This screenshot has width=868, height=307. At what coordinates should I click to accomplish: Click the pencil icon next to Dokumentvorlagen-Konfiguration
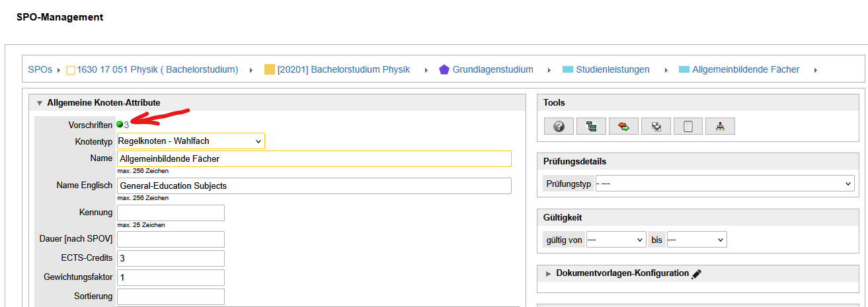point(696,274)
